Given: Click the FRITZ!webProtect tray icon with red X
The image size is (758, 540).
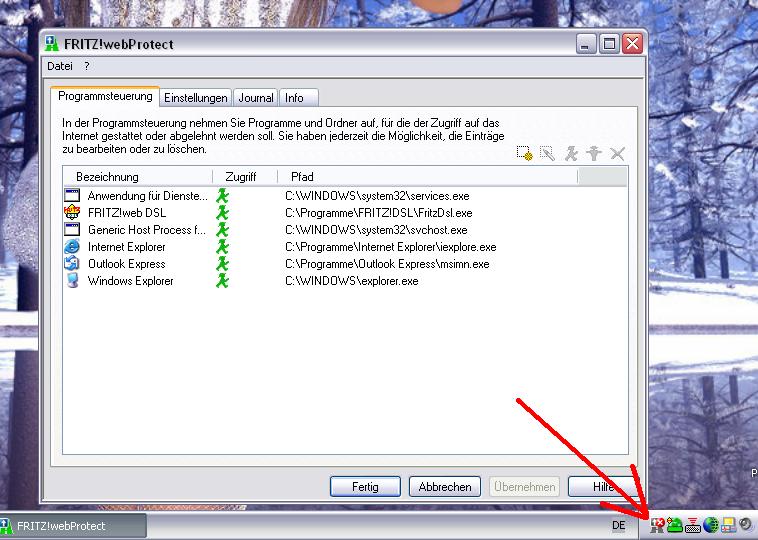Looking at the screenshot, I should [x=657, y=525].
